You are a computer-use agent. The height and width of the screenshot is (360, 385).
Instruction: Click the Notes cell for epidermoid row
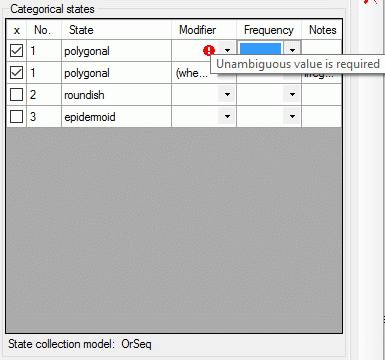322,117
